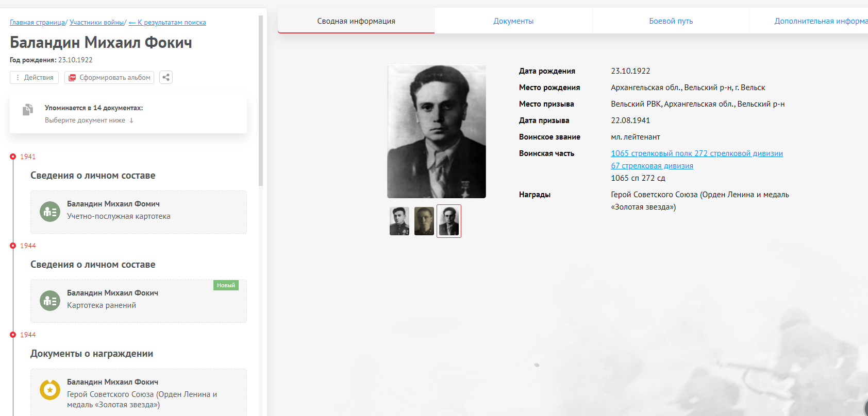
Task: Click the left panel vertical scrollbar
Action: coord(261,100)
